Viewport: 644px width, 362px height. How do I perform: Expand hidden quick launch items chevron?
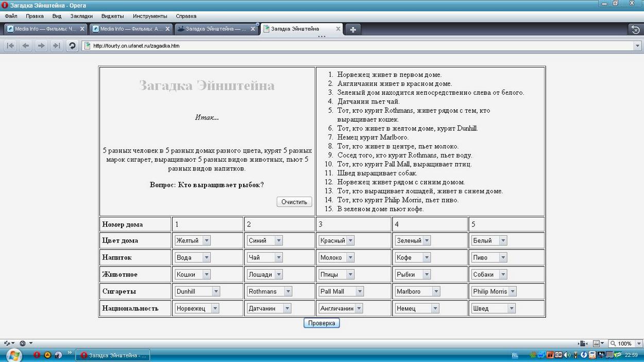pyautogui.click(x=70, y=353)
